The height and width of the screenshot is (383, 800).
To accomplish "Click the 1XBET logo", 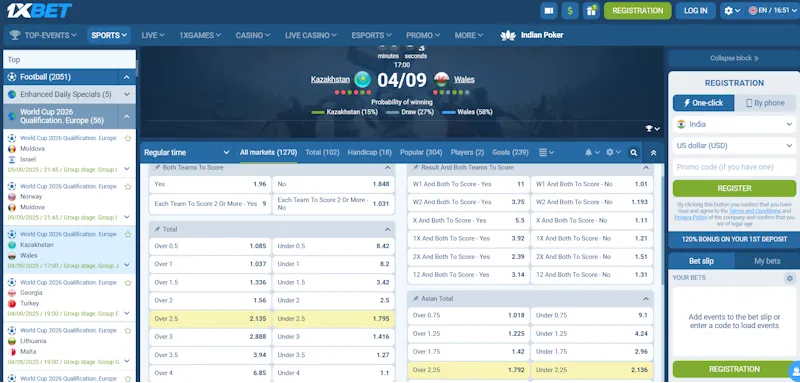I will coord(39,10).
